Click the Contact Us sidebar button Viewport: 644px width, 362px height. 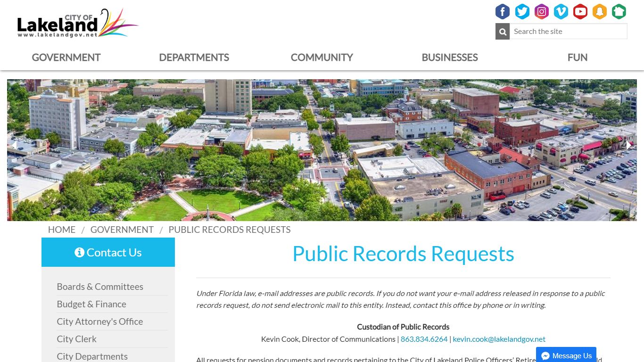[108, 252]
